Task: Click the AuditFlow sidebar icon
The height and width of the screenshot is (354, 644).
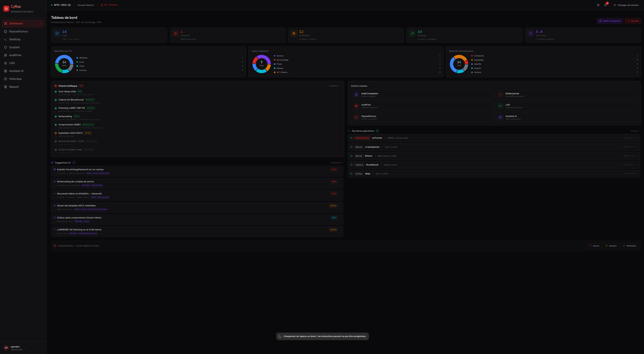Action: (6, 55)
